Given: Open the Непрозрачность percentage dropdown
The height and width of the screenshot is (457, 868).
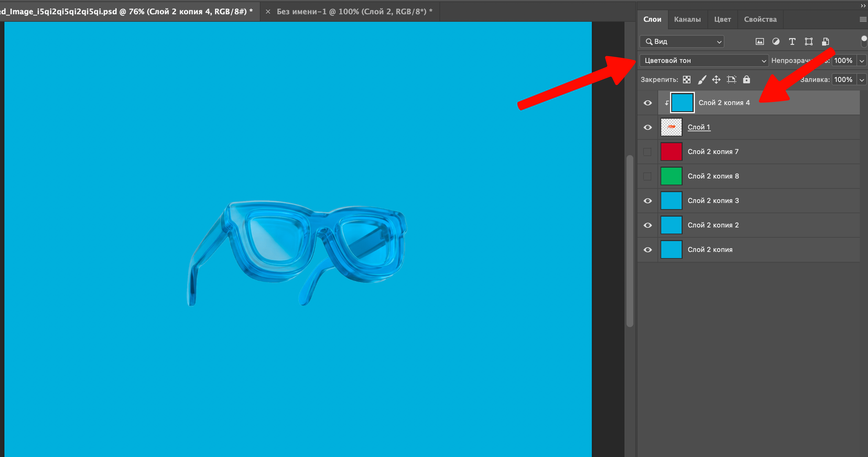Looking at the screenshot, I should 862,61.
